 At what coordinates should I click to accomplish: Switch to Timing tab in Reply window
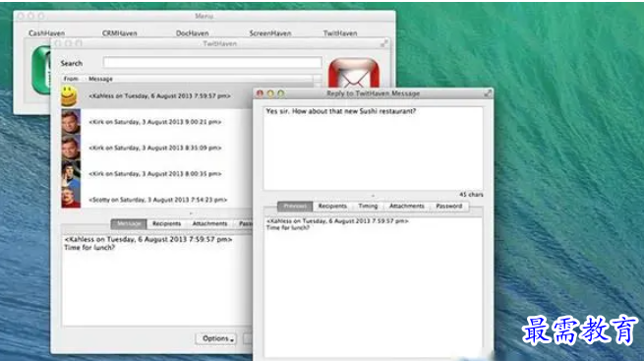point(368,207)
